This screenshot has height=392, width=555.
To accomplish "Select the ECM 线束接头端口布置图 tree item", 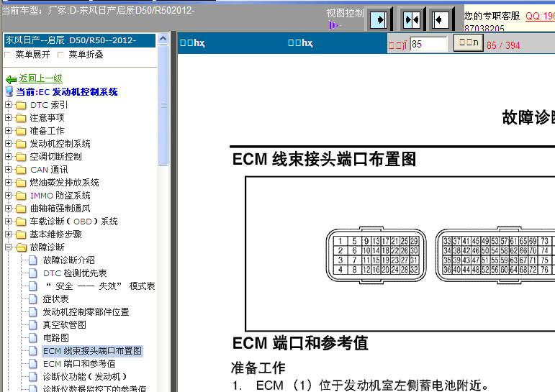I will tap(92, 351).
